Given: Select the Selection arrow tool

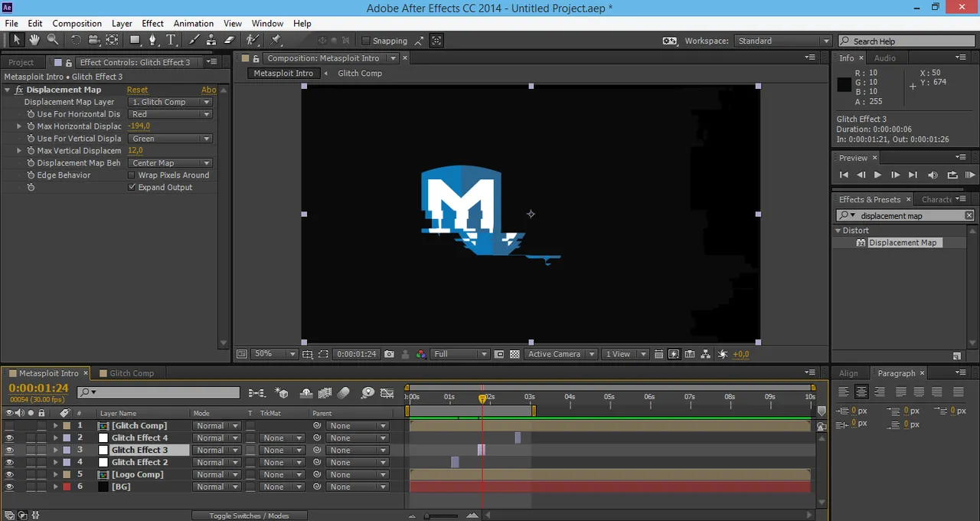Looking at the screenshot, I should tap(17, 40).
